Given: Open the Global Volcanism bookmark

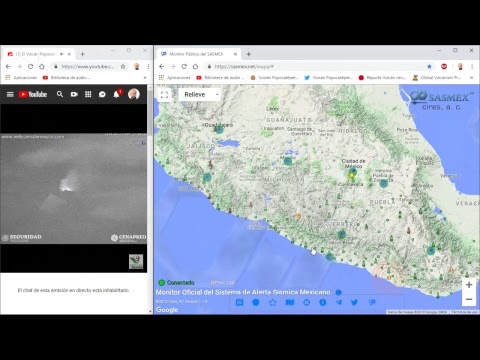Looking at the screenshot, I should coord(437,78).
